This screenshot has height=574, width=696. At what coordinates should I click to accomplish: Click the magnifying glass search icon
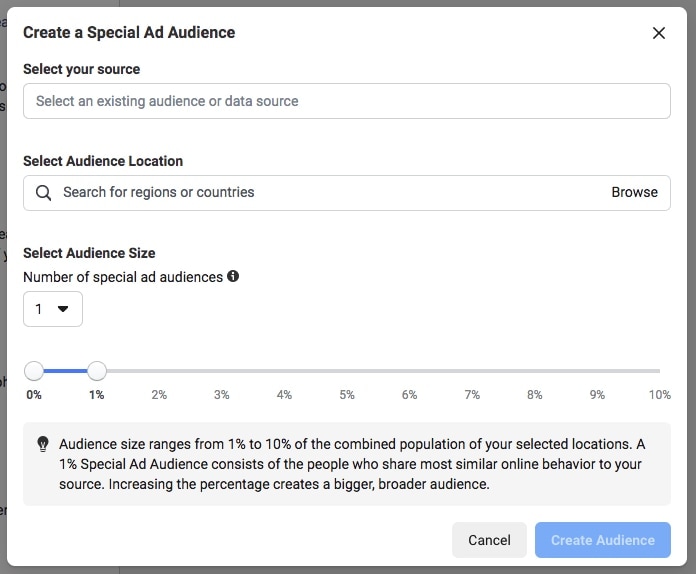coord(43,193)
